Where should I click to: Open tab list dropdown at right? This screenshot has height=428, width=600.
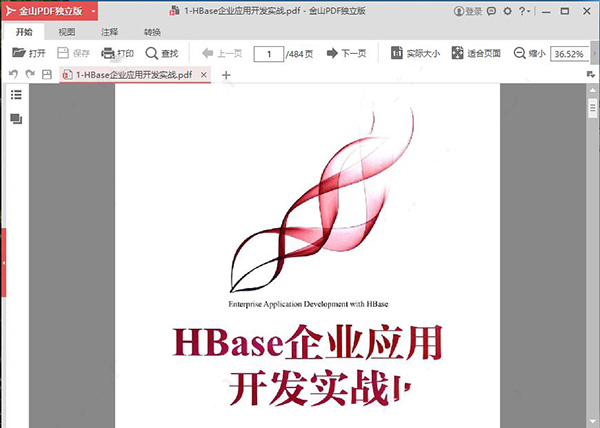[590, 74]
